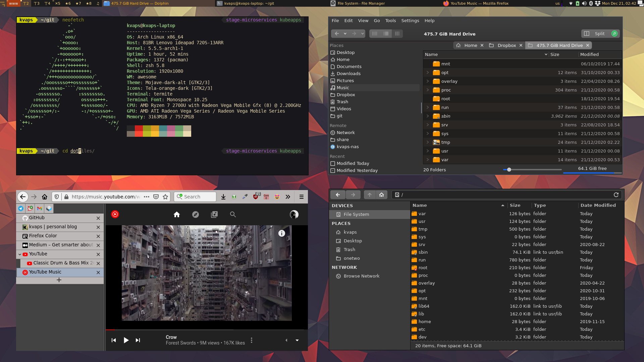
Task: Open Dolphin View menu
Action: click(363, 20)
